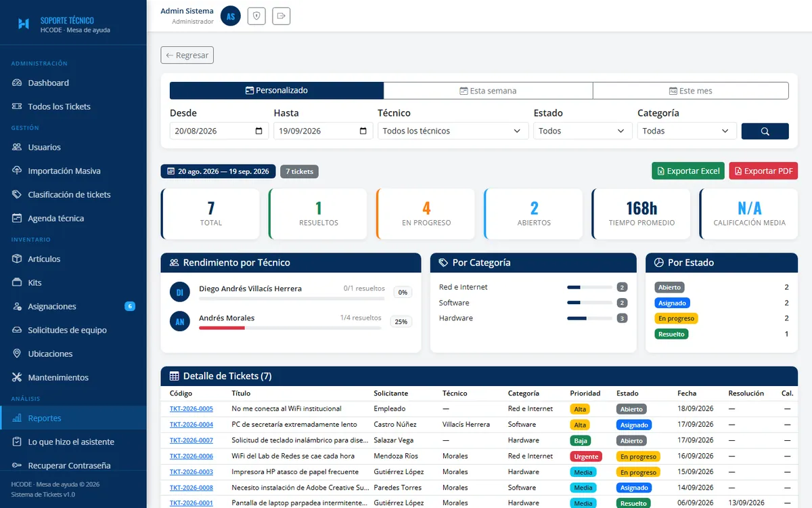
Task: Select the Personalizado tab
Action: pos(277,91)
